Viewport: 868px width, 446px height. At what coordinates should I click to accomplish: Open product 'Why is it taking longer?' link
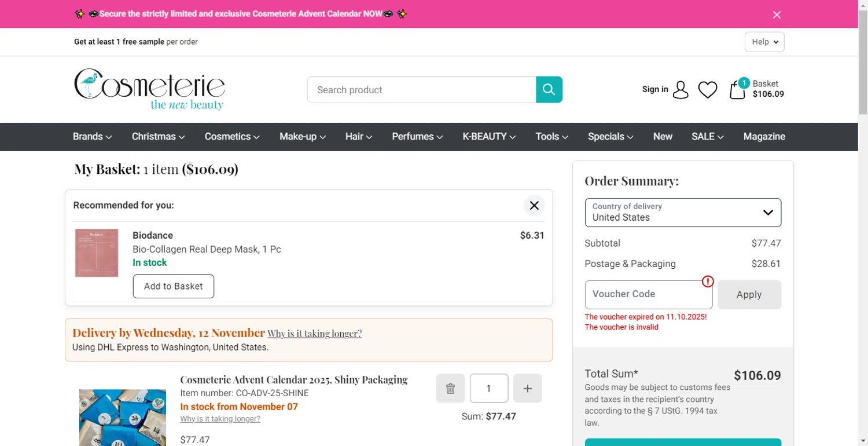(x=220, y=419)
